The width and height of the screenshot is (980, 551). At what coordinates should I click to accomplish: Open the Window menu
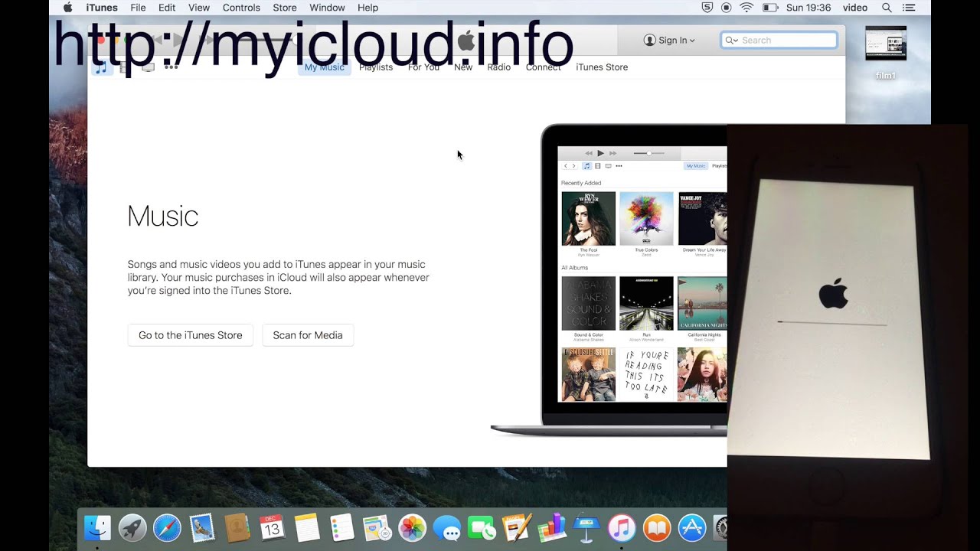tap(327, 8)
